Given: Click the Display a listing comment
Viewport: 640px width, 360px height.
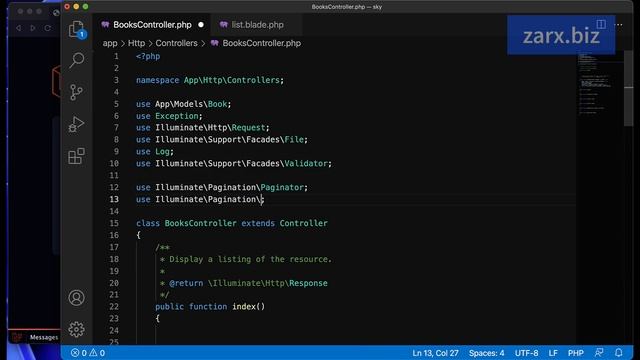Looking at the screenshot, I should tap(246, 259).
